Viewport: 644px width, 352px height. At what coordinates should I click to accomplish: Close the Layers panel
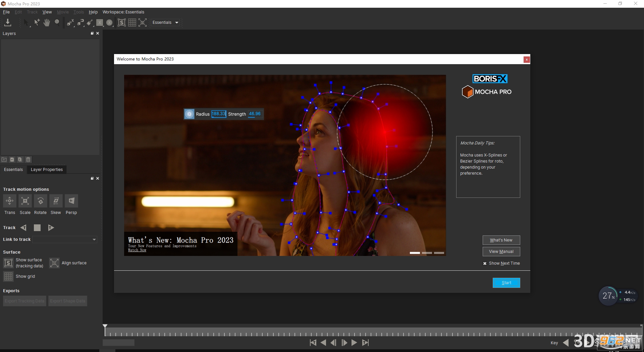point(98,33)
